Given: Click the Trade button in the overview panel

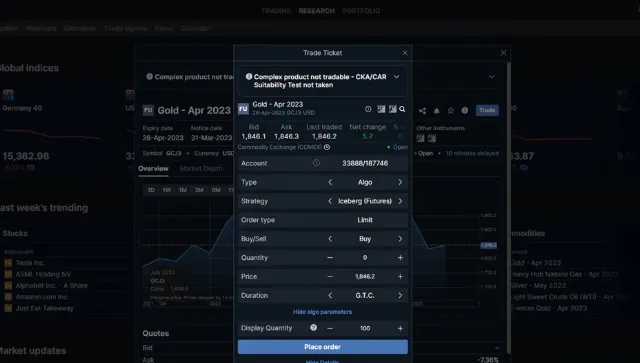Looking at the screenshot, I should [x=487, y=110].
